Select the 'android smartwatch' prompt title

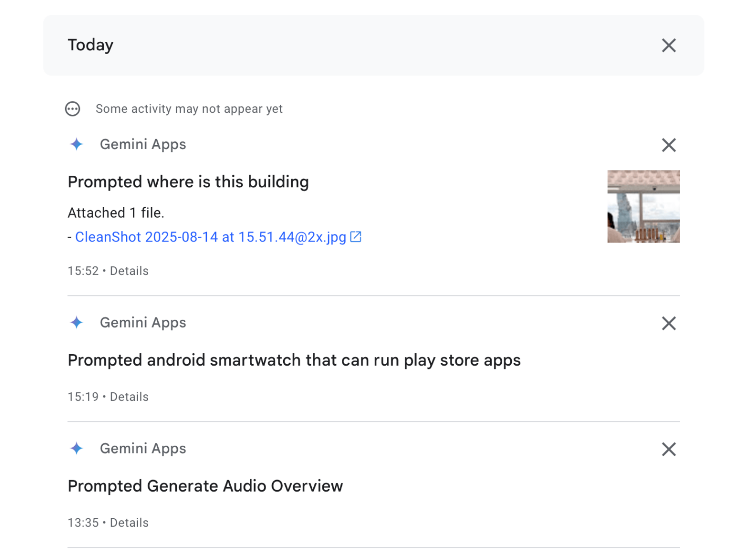[294, 360]
